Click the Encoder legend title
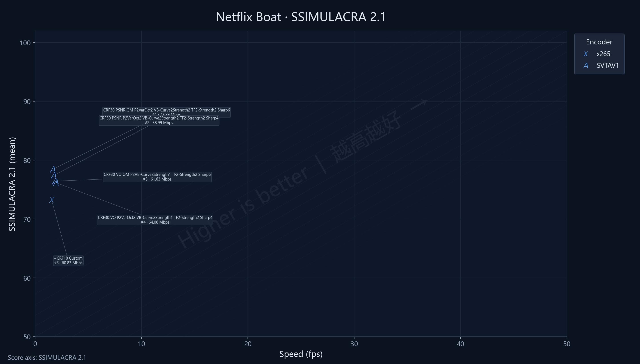The image size is (640, 364). 599,42
